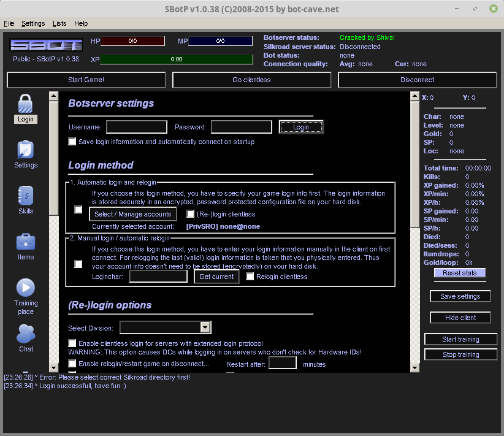
Task: Click the botserver Login button
Action: (301, 127)
